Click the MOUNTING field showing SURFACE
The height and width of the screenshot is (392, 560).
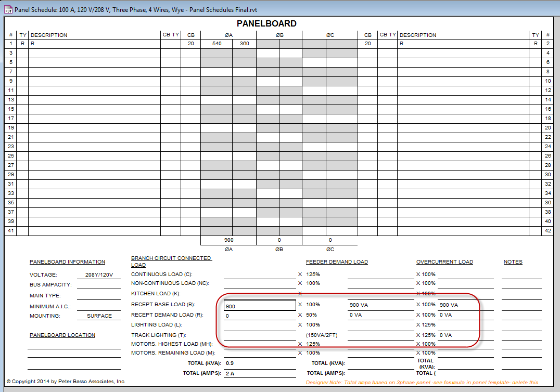point(99,316)
